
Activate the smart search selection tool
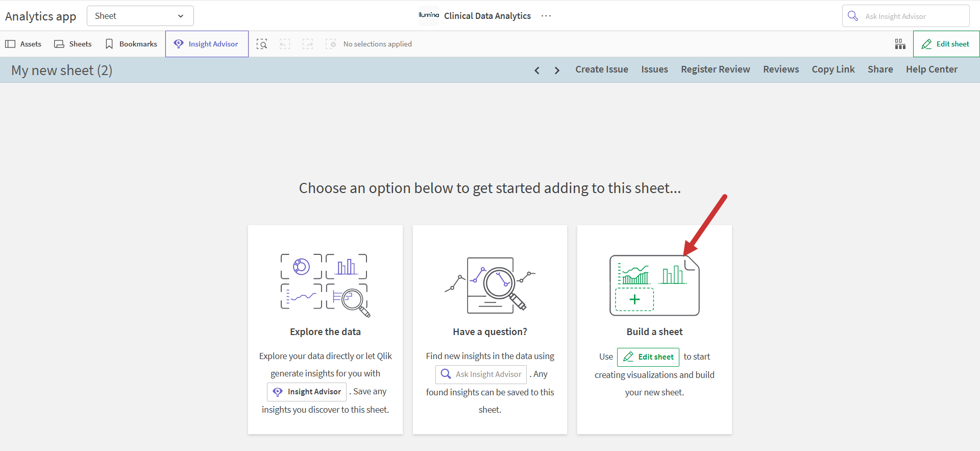(x=262, y=44)
